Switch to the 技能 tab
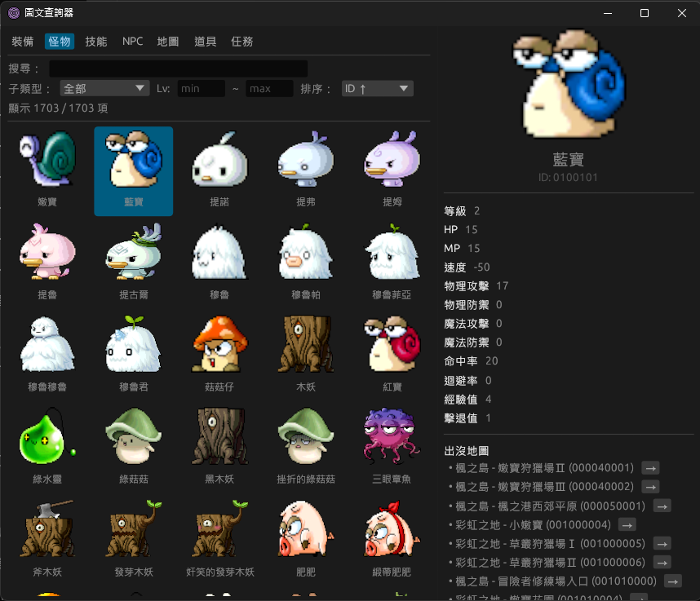Image resolution: width=700 pixels, height=601 pixels. pyautogui.click(x=96, y=42)
